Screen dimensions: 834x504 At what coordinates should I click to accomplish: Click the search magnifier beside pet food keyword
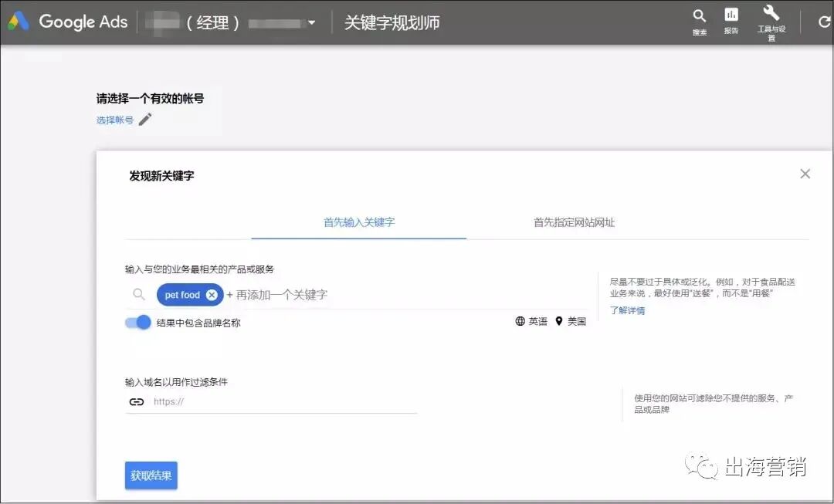pyautogui.click(x=138, y=294)
